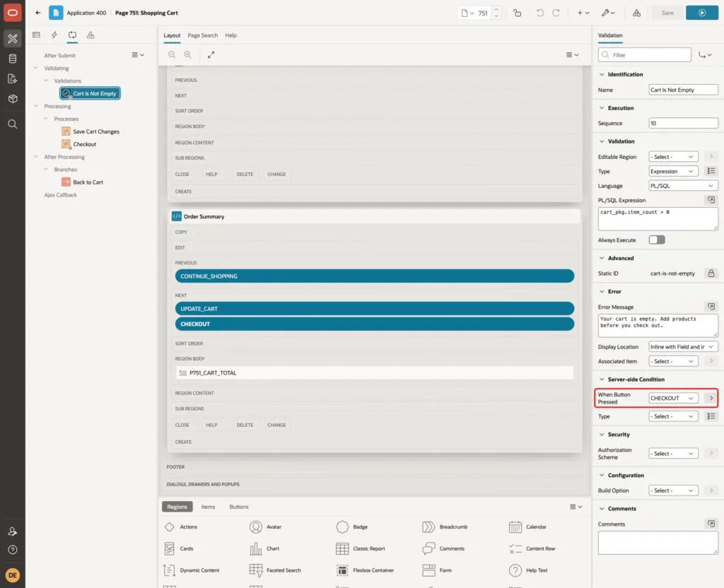The height and width of the screenshot is (588, 724).
Task: Open the Editable Region dropdown
Action: 673,157
